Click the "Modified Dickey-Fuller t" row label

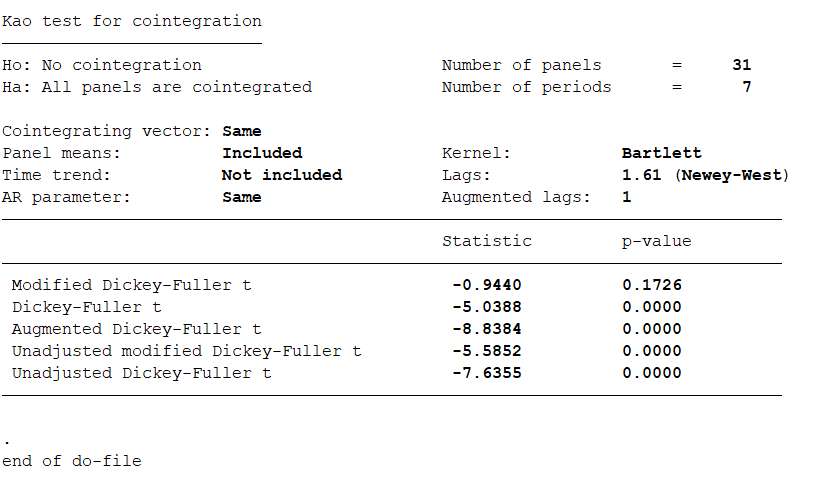click(131, 285)
